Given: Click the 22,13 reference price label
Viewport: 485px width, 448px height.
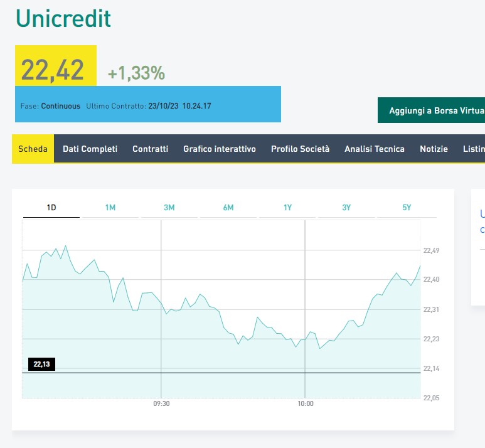Looking at the screenshot, I should click(x=42, y=364).
